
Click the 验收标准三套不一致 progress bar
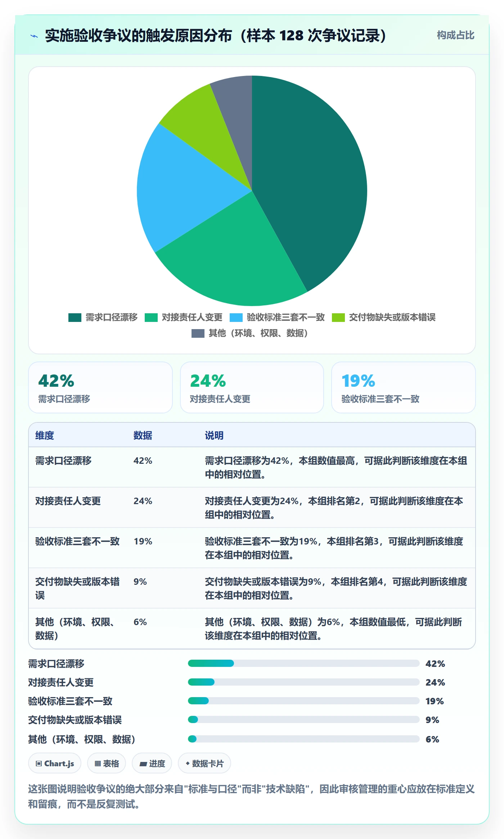coord(303,701)
